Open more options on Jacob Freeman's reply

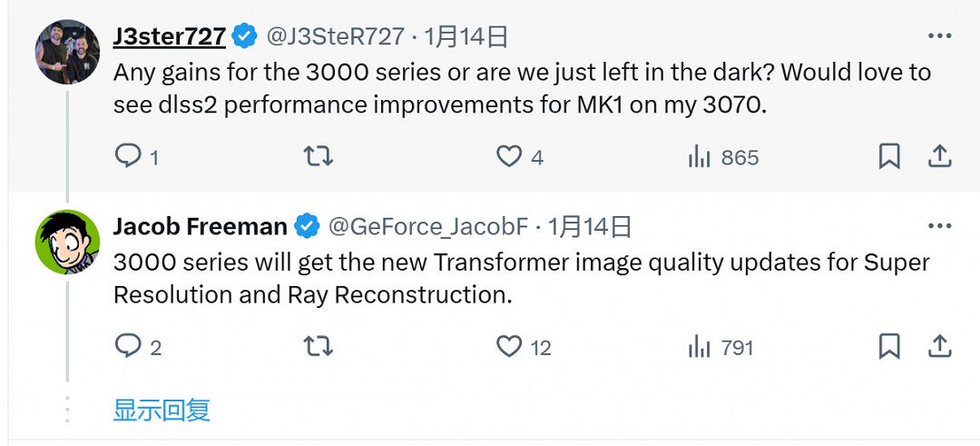(938, 226)
